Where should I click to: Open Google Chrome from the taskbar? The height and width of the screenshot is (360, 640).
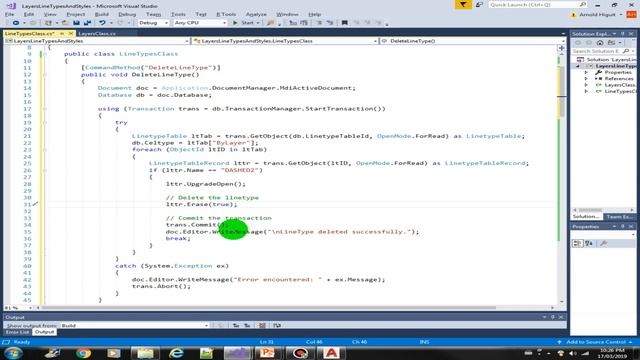[83, 353]
